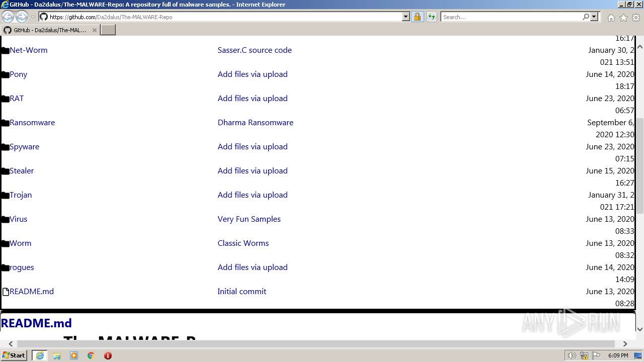Click the README.md file icon

coord(6,292)
